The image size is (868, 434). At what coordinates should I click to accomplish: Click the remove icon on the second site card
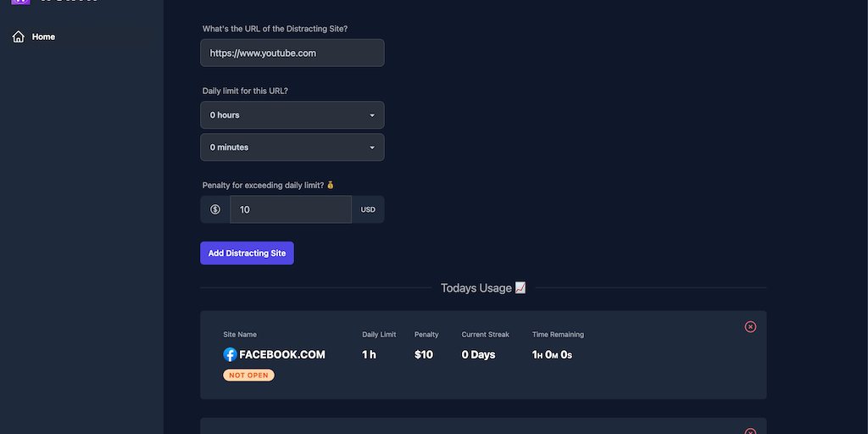click(x=750, y=431)
